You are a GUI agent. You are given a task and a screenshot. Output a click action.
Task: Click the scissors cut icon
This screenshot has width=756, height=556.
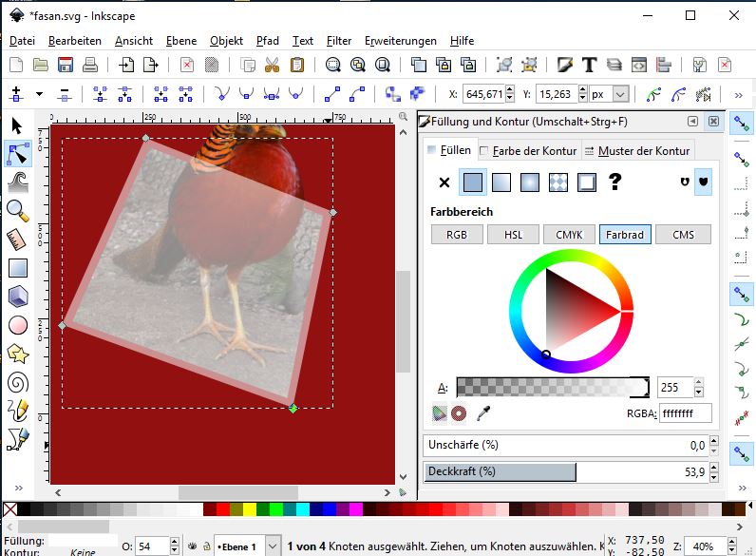(273, 66)
